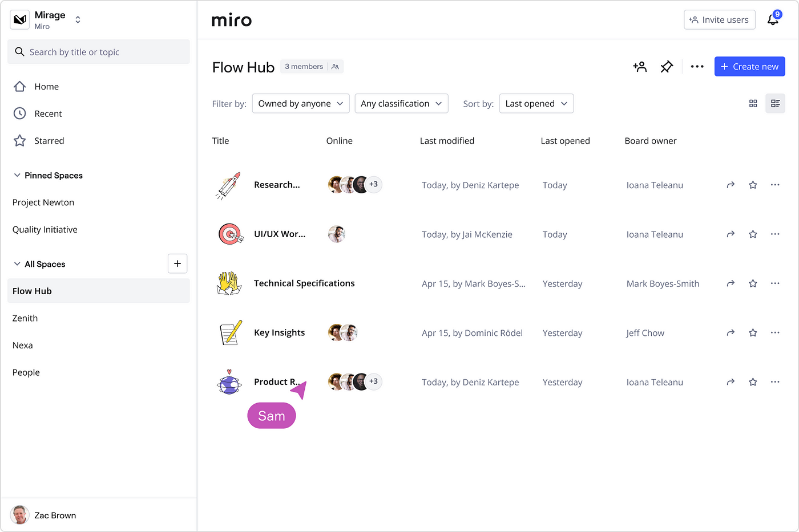Open the Quality Initiative space
Image resolution: width=799 pixels, height=532 pixels.
click(45, 230)
